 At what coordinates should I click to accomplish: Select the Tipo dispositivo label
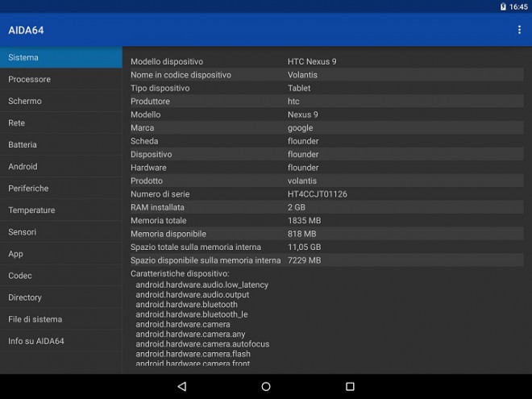[x=160, y=88]
